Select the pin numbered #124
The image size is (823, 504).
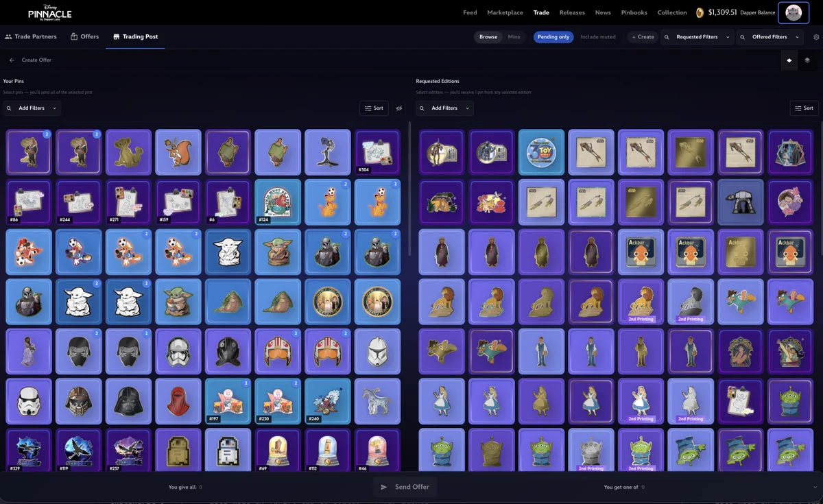coord(278,202)
